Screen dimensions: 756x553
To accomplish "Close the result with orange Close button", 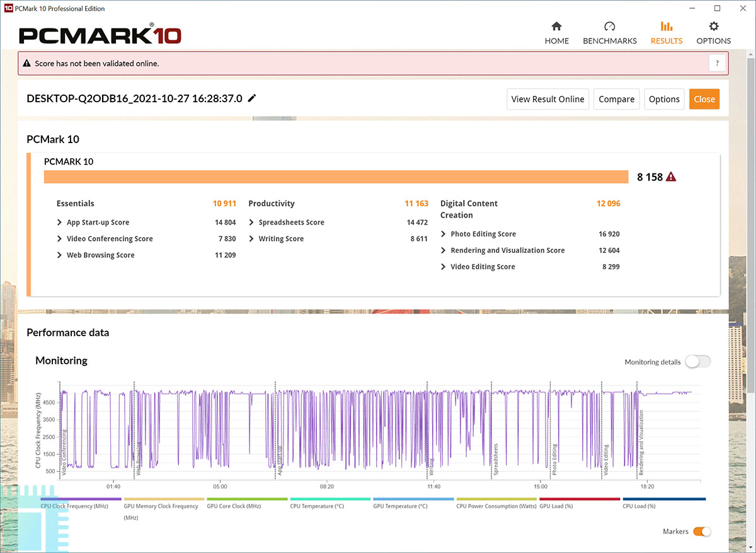I will (704, 99).
